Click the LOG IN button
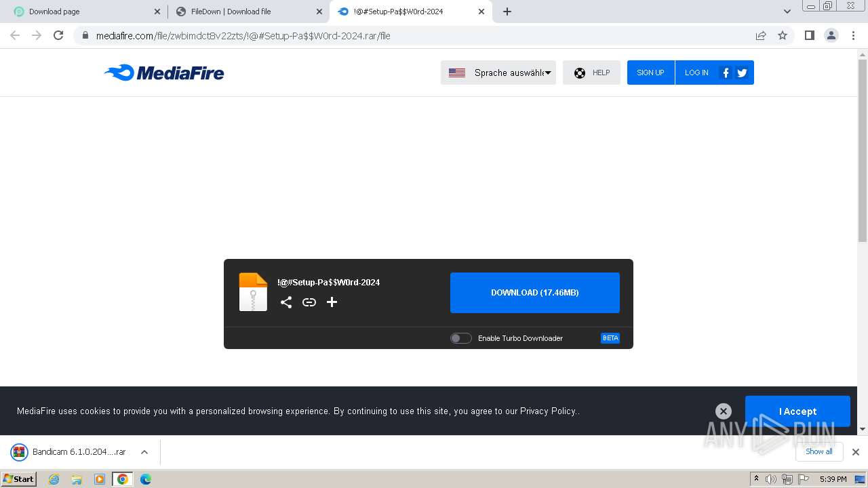The image size is (868, 488). coord(696,73)
